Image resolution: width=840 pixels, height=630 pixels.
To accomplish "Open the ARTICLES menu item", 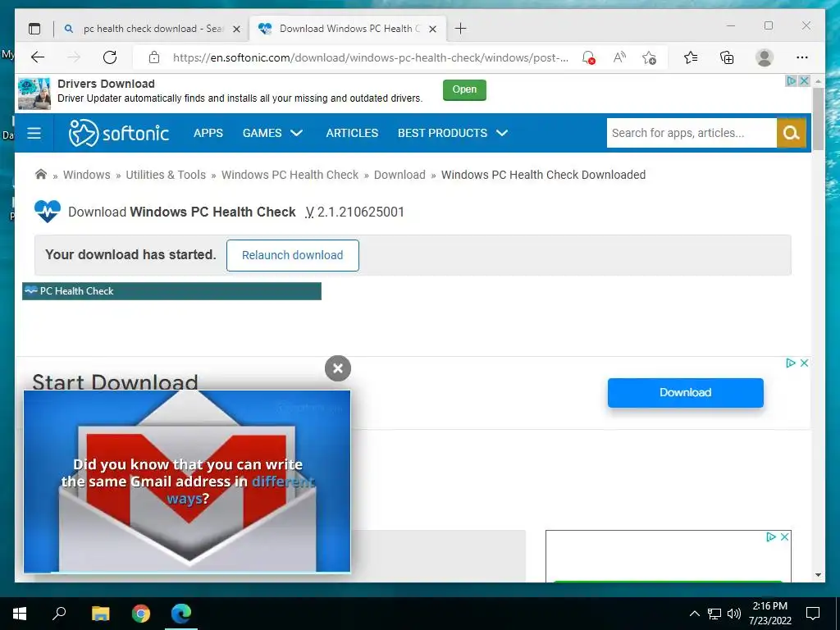I will 352,133.
